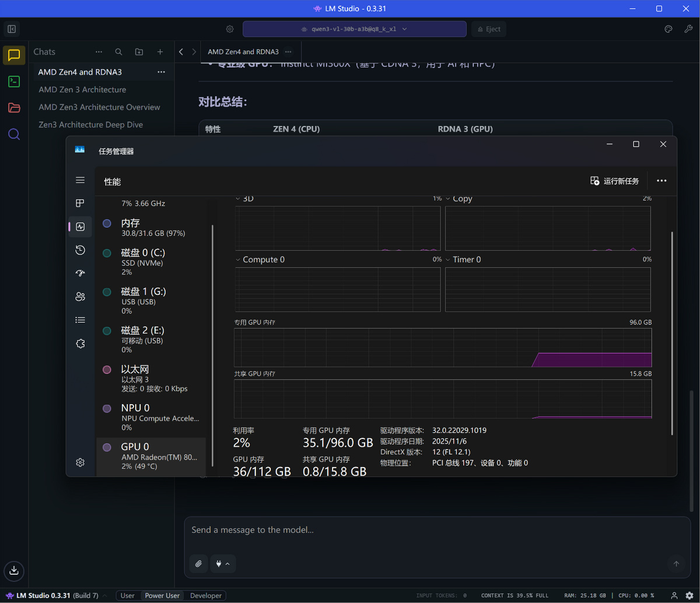Select NPU 0 in performance list
Viewport: 700px width, 603px height.
(151, 417)
